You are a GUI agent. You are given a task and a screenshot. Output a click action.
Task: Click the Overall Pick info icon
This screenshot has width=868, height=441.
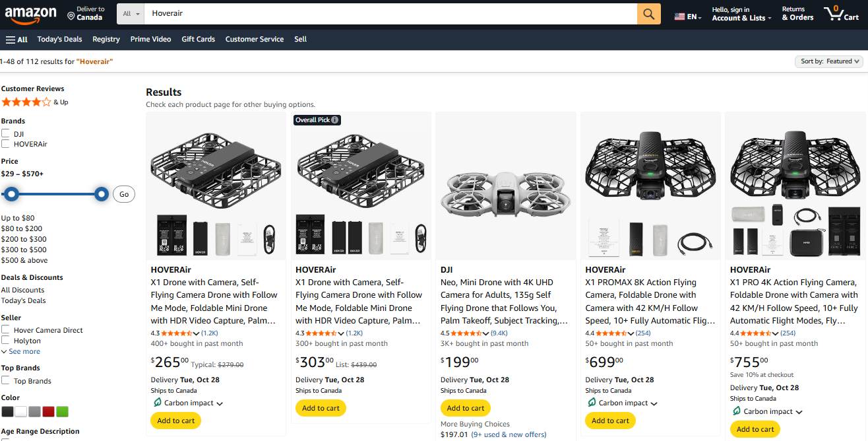coord(335,120)
